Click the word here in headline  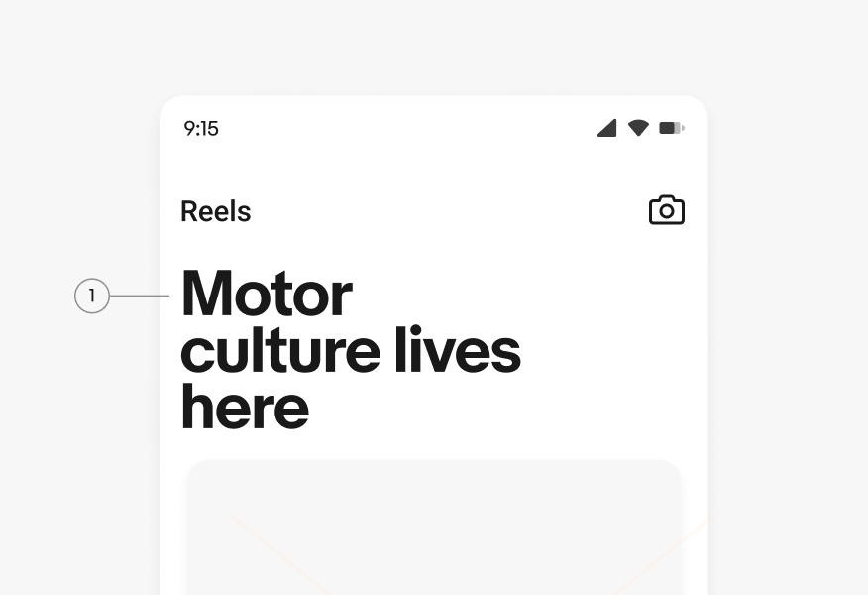click(245, 408)
